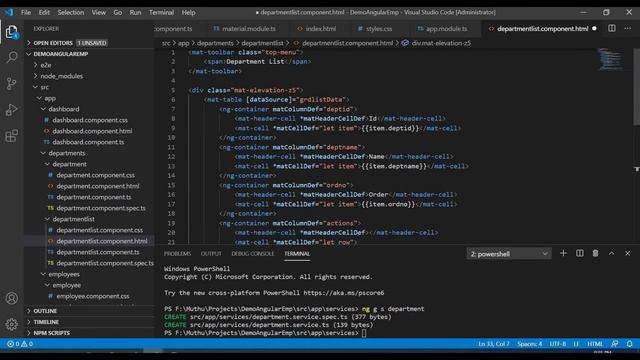Image resolution: width=640 pixels, height=360 pixels.
Task: Open the Extensions view
Action: 11,136
